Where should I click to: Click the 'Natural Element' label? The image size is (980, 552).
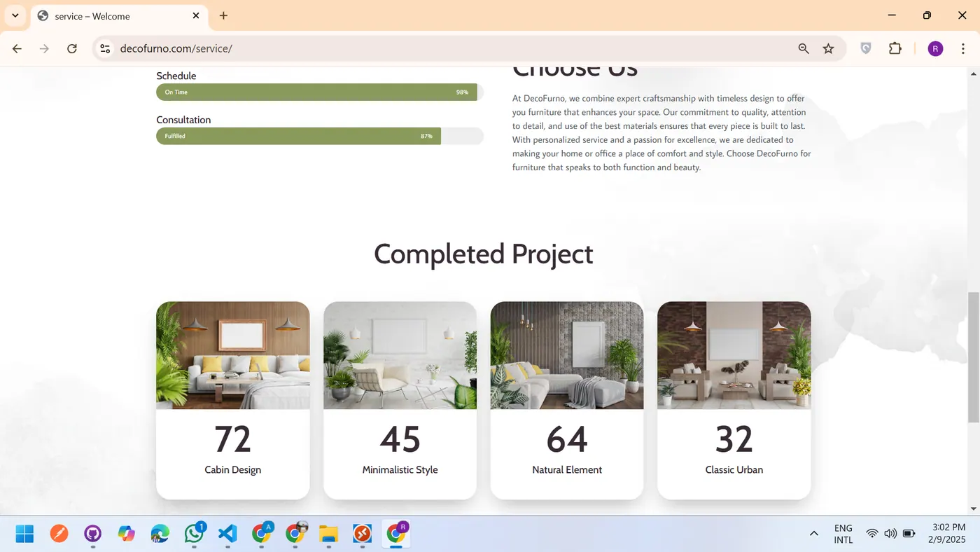pyautogui.click(x=567, y=469)
